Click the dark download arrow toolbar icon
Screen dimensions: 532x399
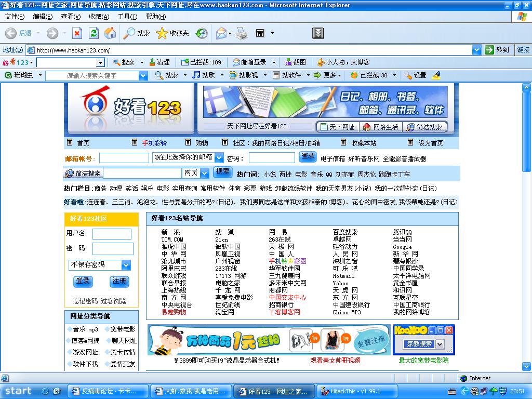click(318, 33)
